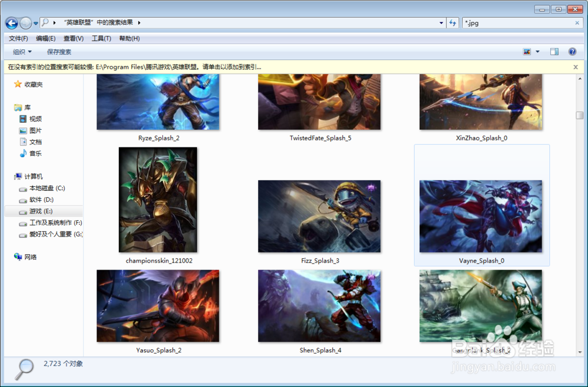Click the scrollbar up arrow
588x387 pixels.
point(580,79)
